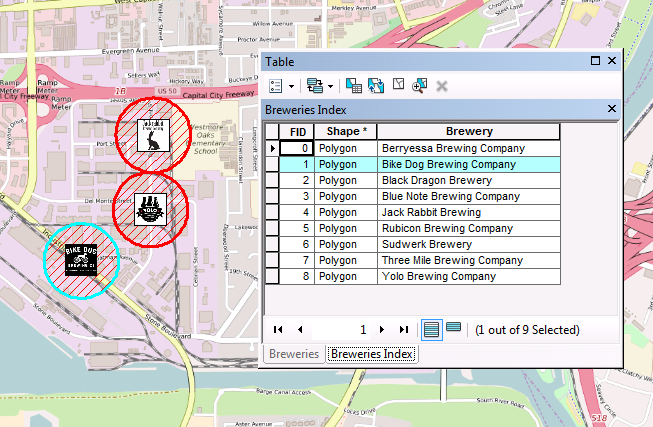Click the Blue Note Brewing Company cell
This screenshot has height=427, width=653.
coord(469,196)
